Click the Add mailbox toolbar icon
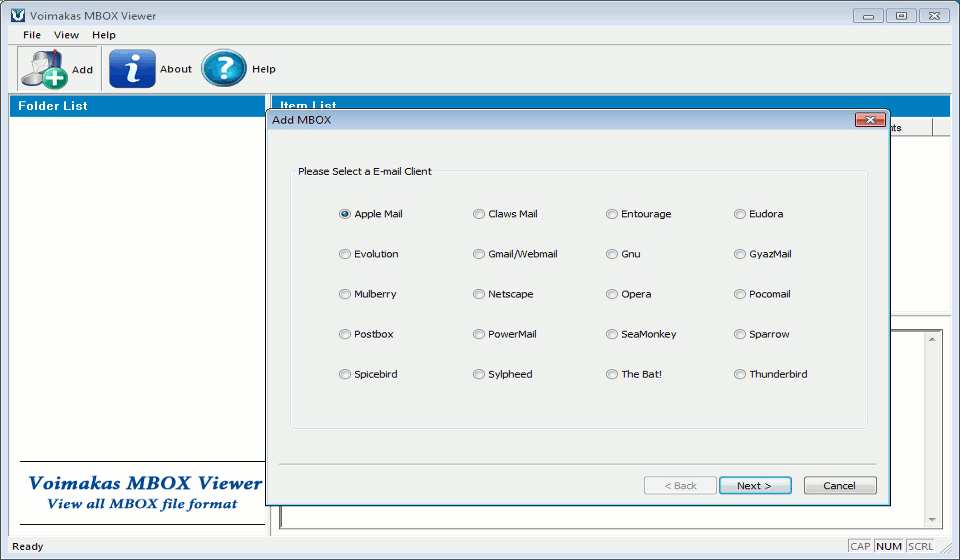The width and height of the screenshot is (960, 560). [44, 69]
